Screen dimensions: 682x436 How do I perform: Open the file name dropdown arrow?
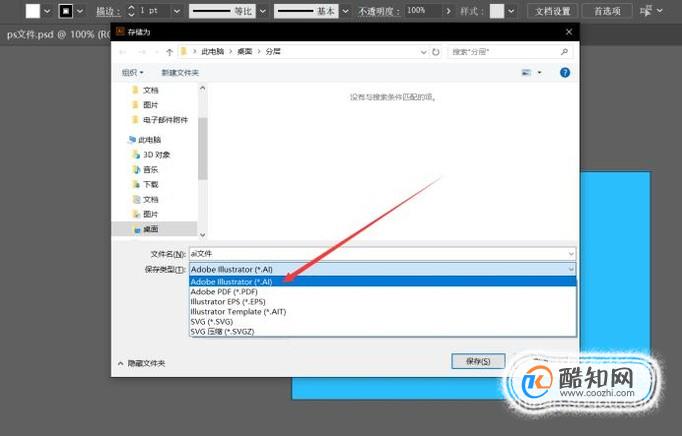click(x=571, y=254)
